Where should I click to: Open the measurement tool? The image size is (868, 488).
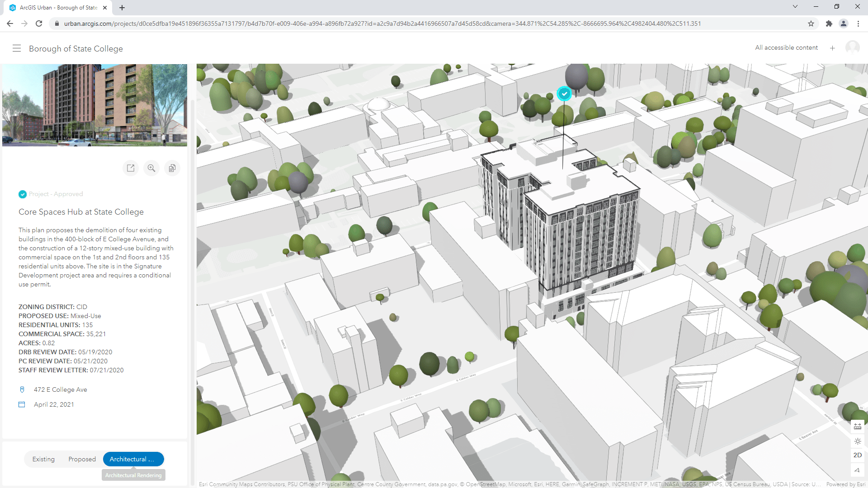[x=858, y=426]
